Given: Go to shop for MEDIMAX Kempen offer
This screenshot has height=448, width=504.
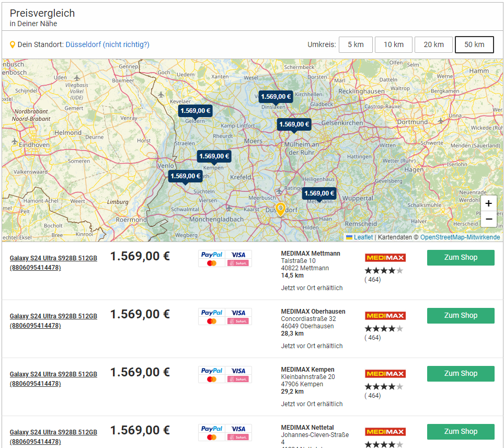Looking at the screenshot, I should point(461,373).
